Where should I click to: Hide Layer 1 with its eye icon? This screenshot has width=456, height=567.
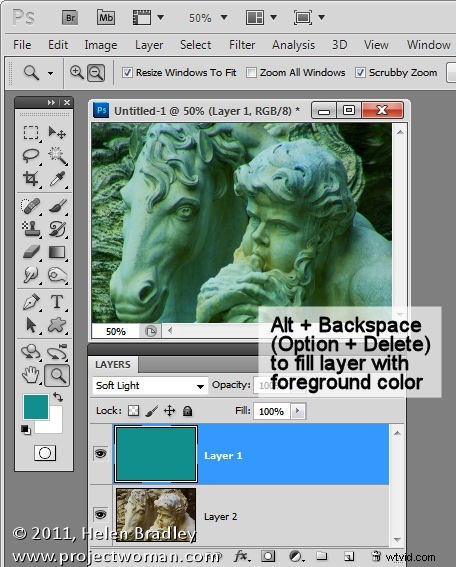[x=100, y=453]
